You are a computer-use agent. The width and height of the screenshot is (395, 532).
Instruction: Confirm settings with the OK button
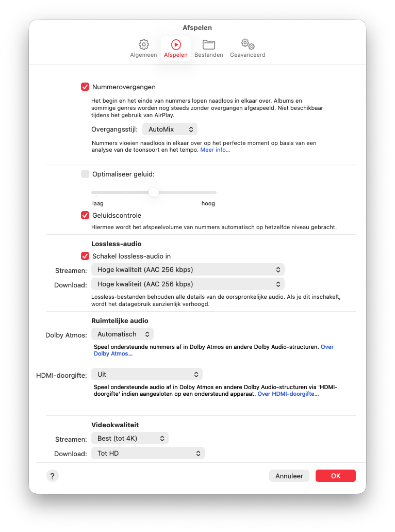click(x=335, y=476)
